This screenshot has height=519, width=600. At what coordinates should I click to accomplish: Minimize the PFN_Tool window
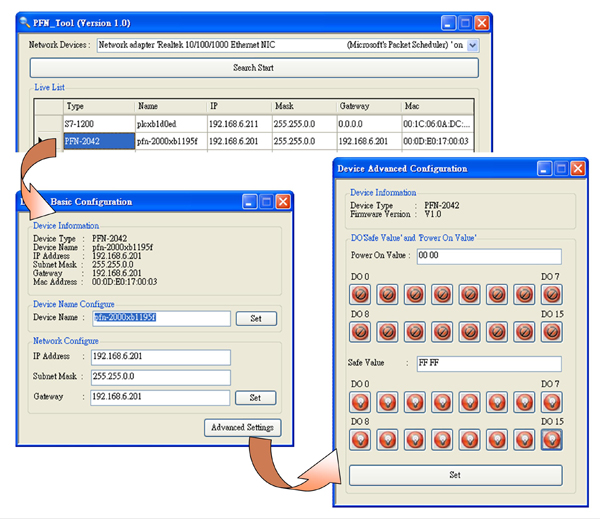pos(448,23)
